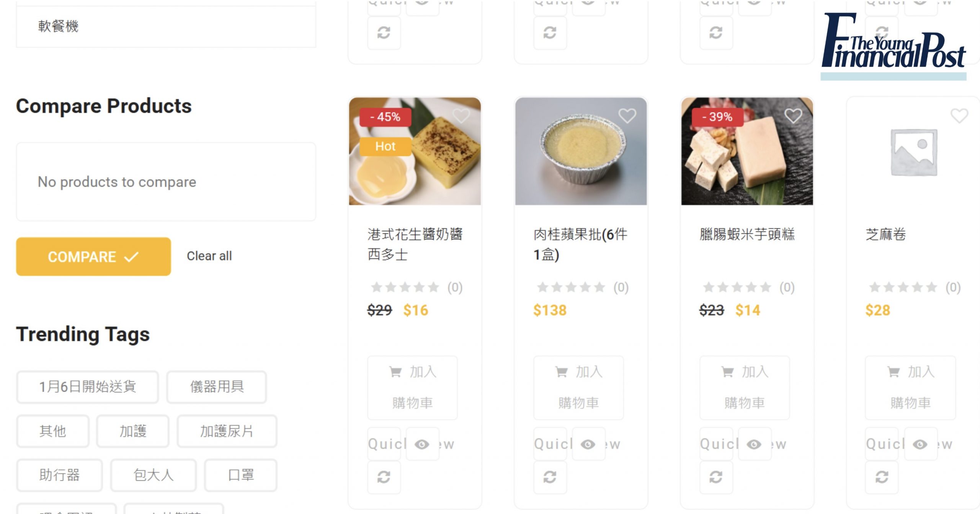Image resolution: width=980 pixels, height=514 pixels.
Task: Click wishlist heart on 肉桂蘋果批 product
Action: point(627,115)
